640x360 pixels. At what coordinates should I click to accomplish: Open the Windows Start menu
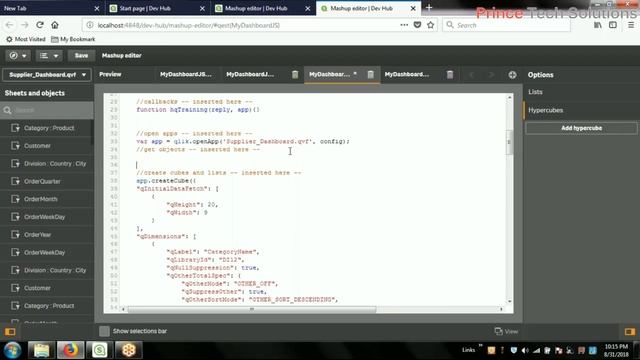[13, 350]
